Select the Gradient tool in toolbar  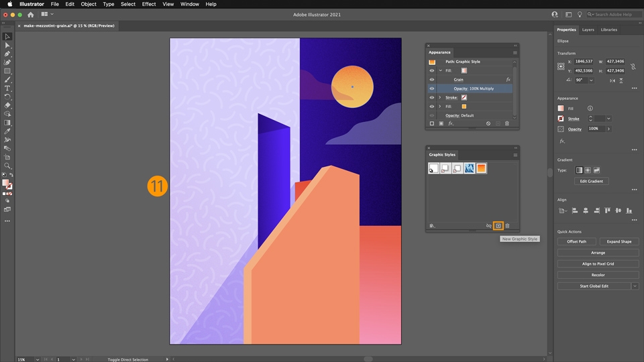7,123
